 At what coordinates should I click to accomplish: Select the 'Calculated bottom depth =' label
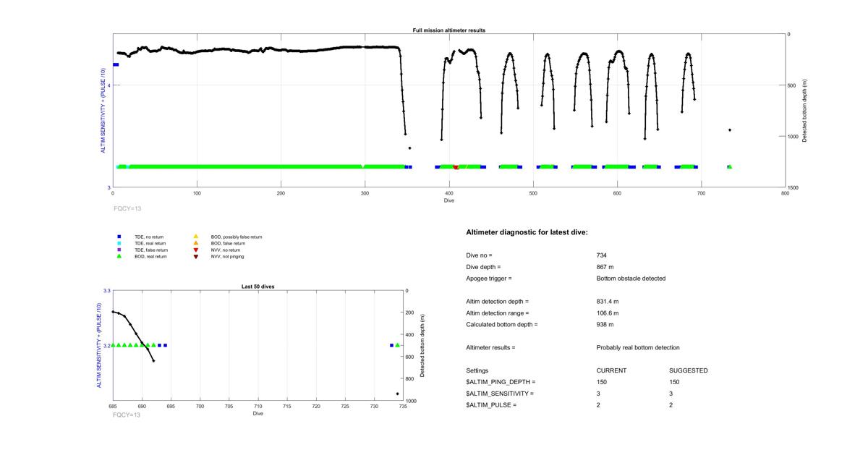[502, 324]
